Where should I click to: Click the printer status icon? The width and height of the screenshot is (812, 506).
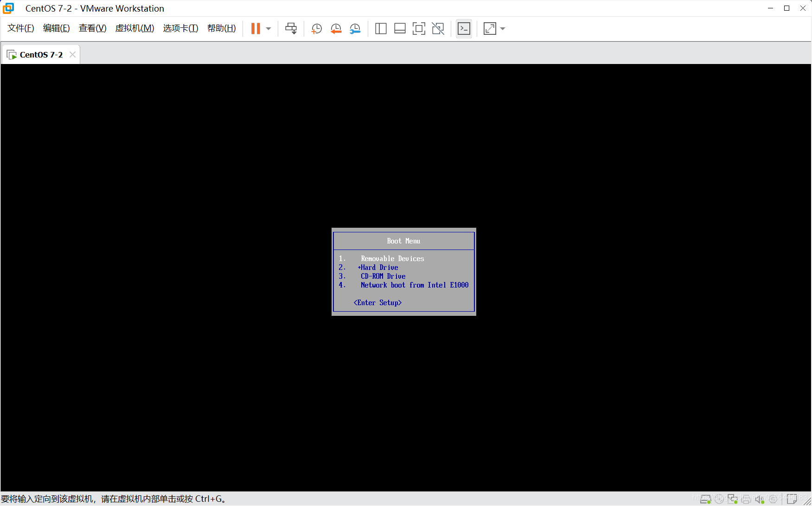746,500
